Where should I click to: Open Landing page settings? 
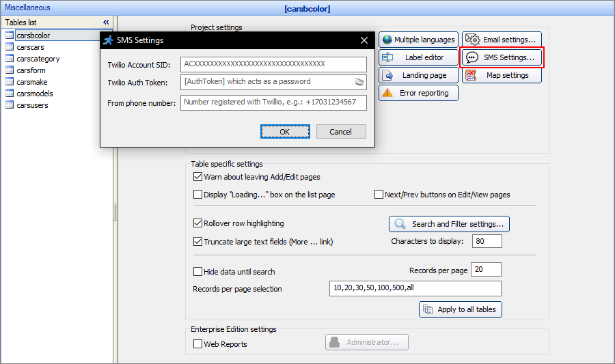418,75
